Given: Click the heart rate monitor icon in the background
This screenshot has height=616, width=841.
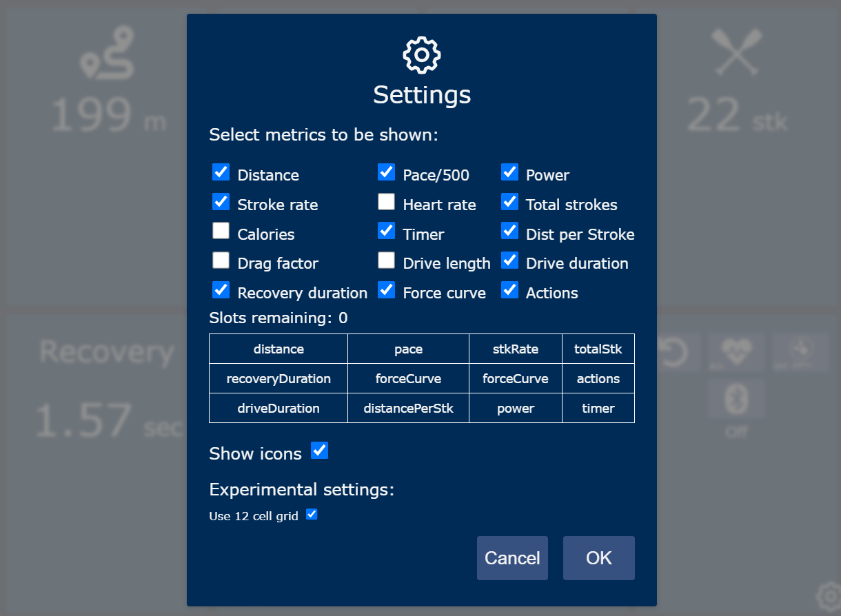Looking at the screenshot, I should click(736, 352).
